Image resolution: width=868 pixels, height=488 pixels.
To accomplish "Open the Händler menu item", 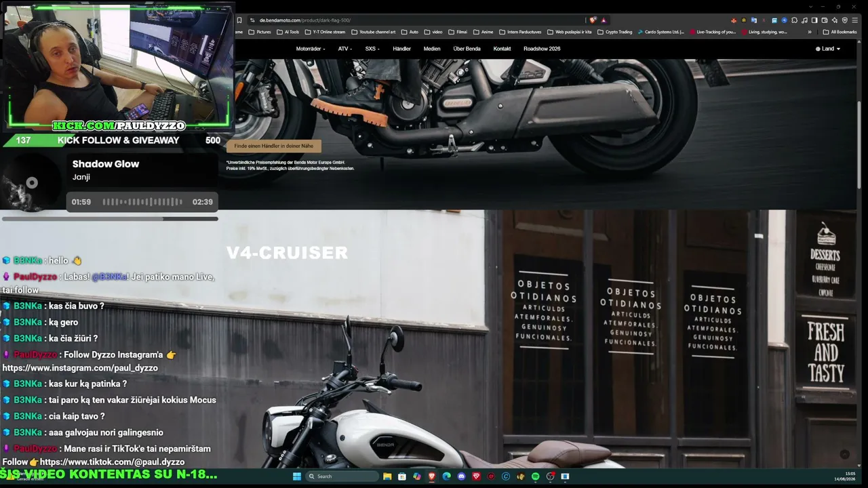I will [x=401, y=49].
